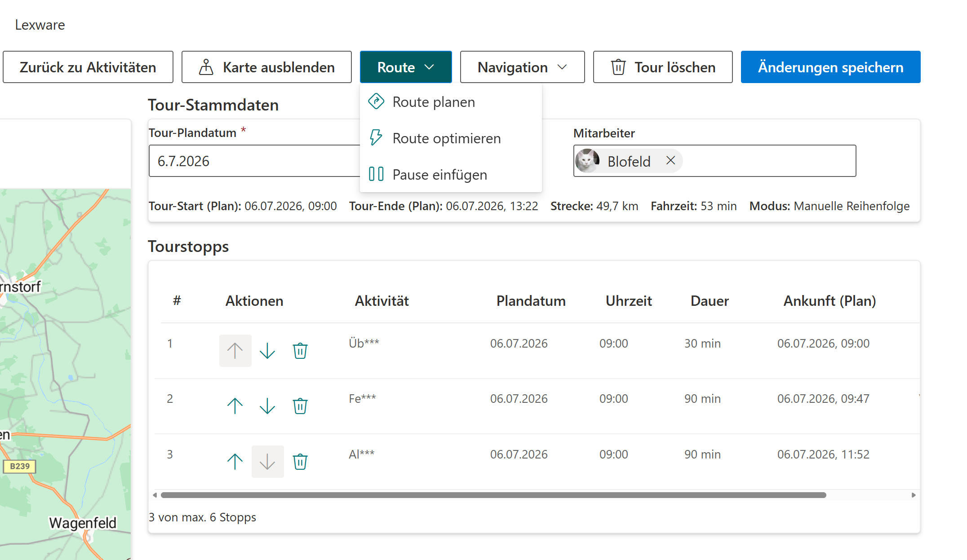
Task: Click Fahrzeit: 53 min text
Action: pos(693,206)
